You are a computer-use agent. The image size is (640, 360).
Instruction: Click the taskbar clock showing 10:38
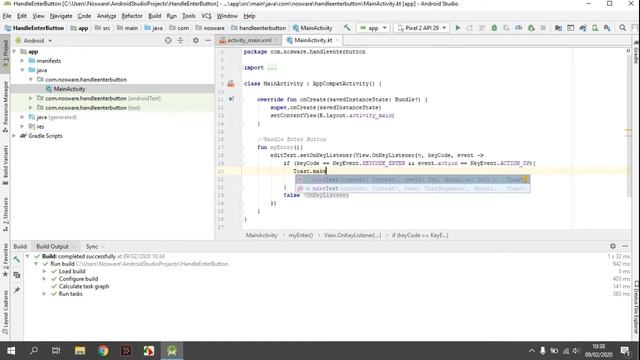point(598,351)
